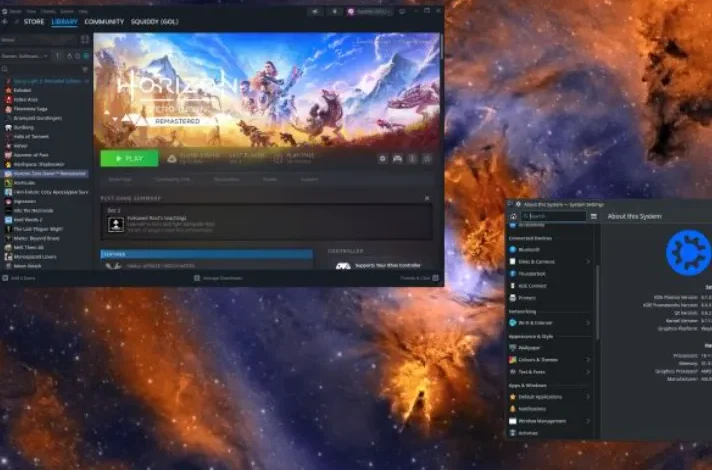
Task: Click the favorite star icon for game
Action: pyautogui.click(x=427, y=158)
